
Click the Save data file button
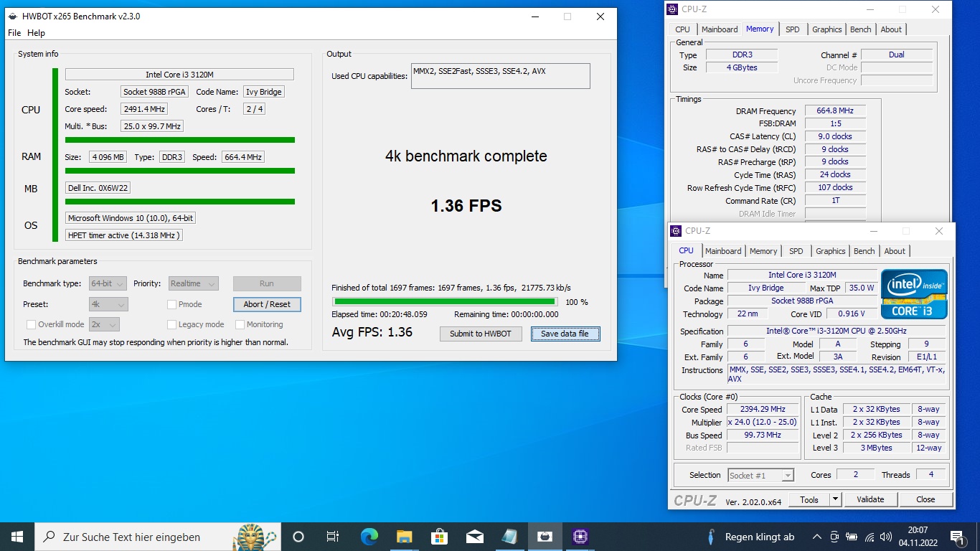coord(565,334)
